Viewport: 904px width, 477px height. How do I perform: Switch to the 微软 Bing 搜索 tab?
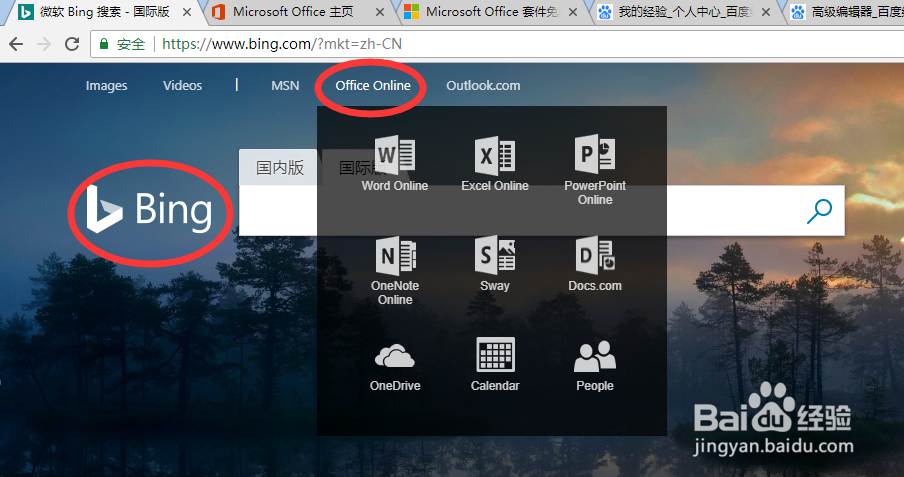[x=105, y=12]
